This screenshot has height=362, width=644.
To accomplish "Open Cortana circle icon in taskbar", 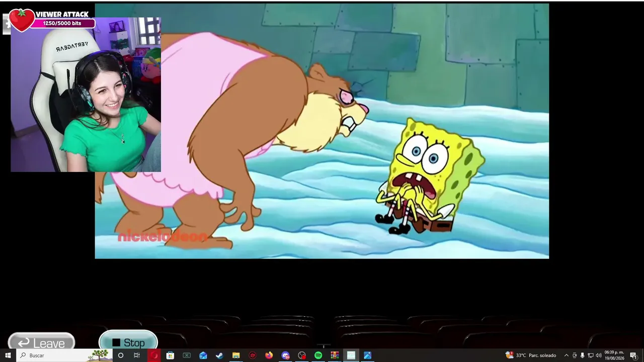I will coord(120,355).
